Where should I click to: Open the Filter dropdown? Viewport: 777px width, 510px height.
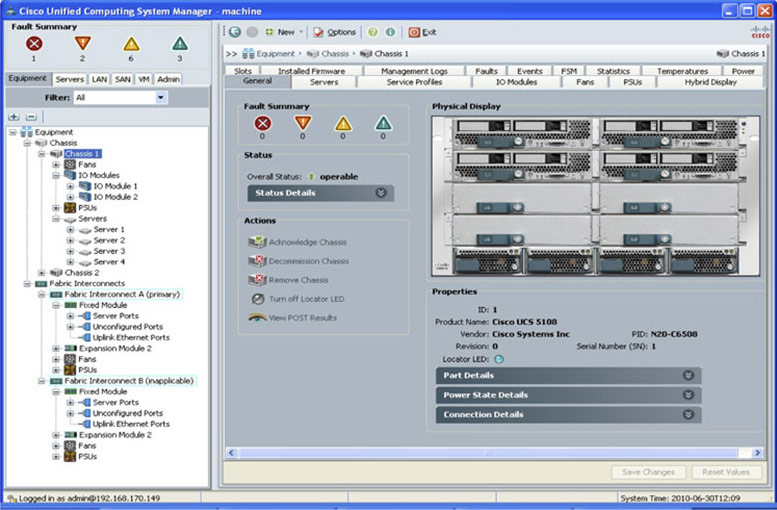point(161,98)
